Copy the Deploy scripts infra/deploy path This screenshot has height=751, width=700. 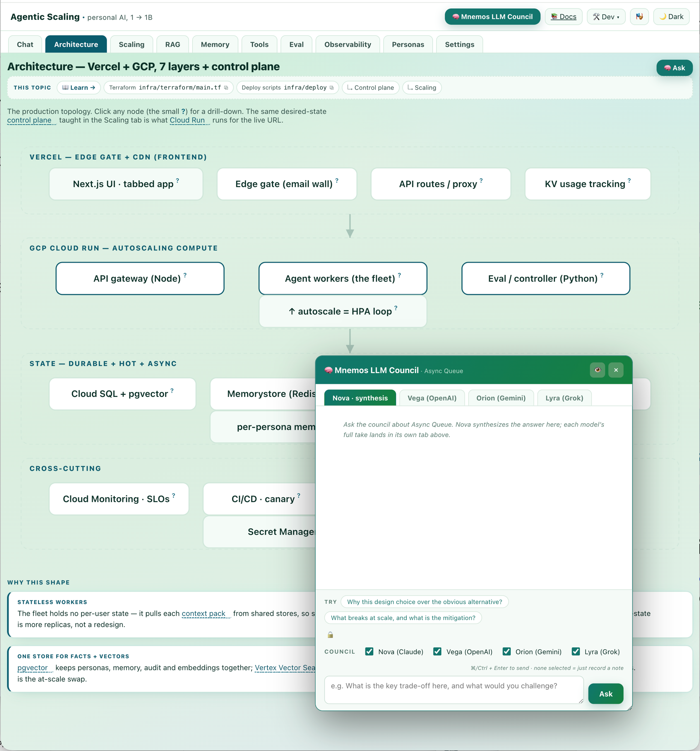click(x=332, y=87)
